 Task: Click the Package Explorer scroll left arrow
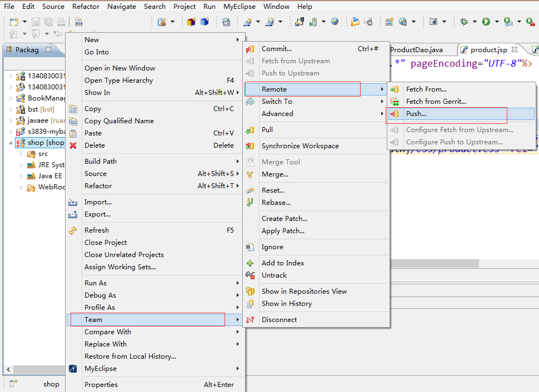[x=8, y=369]
